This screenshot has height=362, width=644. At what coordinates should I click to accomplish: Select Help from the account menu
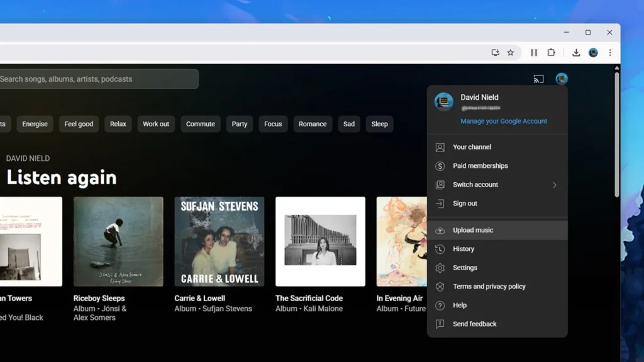pyautogui.click(x=497, y=305)
